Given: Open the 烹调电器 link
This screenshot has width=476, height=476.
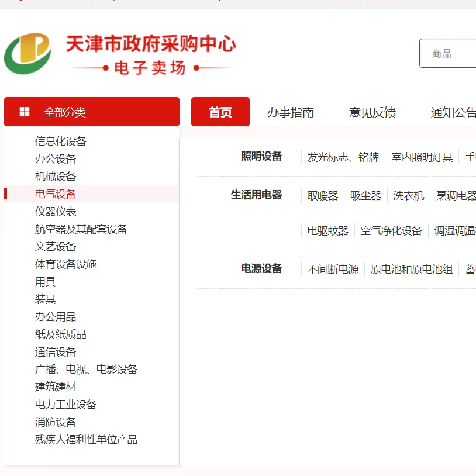Looking at the screenshot, I should pyautogui.click(x=456, y=195).
